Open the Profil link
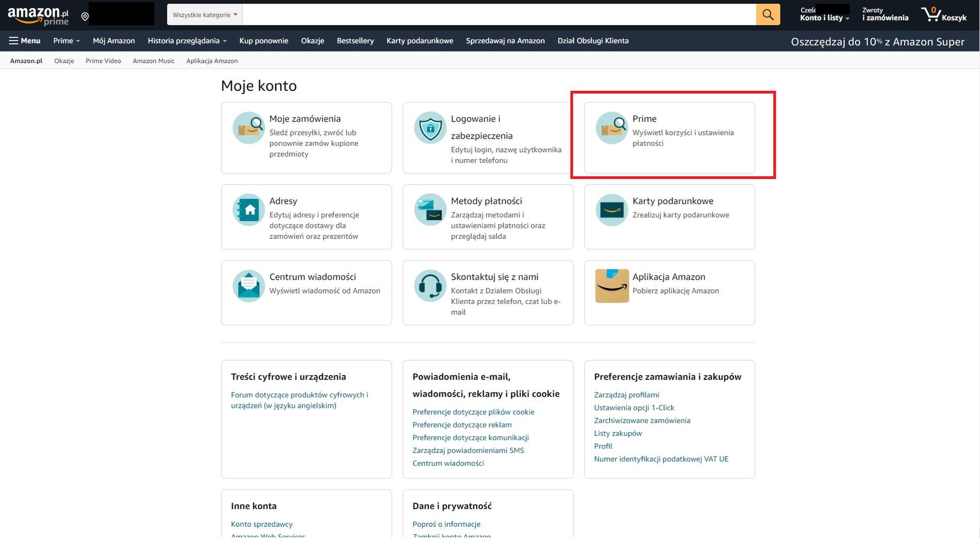Viewport: 980px width, 539px height. (x=603, y=446)
